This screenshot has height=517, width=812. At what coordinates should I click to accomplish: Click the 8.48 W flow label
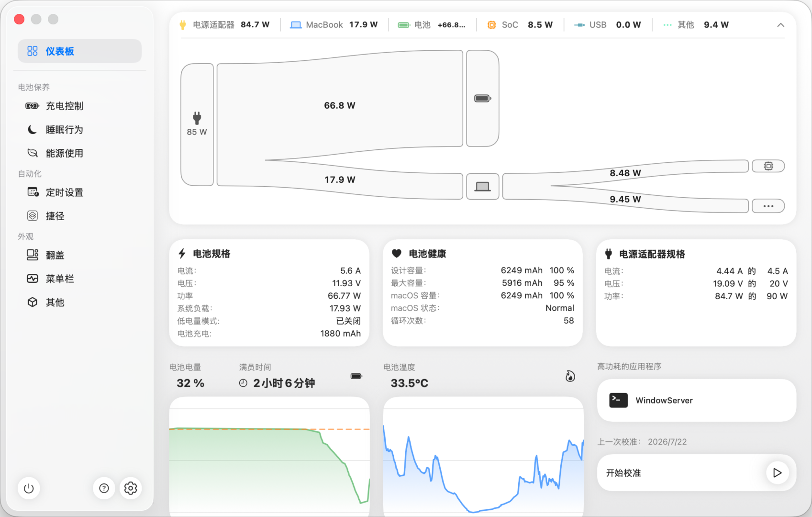[x=625, y=173]
